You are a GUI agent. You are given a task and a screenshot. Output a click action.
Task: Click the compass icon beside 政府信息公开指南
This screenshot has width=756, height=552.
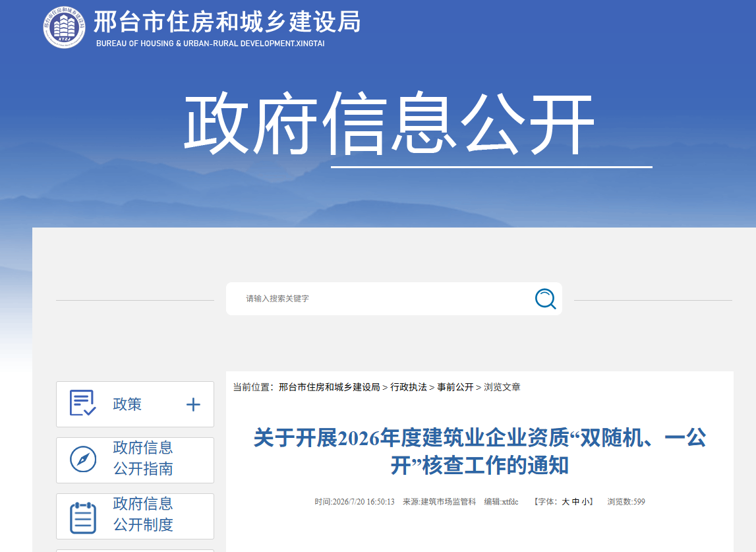(x=83, y=459)
